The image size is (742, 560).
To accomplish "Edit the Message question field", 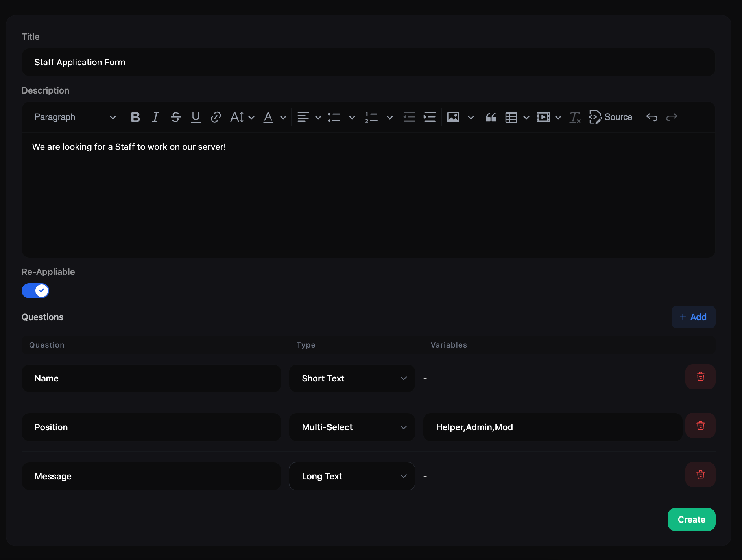I will coord(151,476).
